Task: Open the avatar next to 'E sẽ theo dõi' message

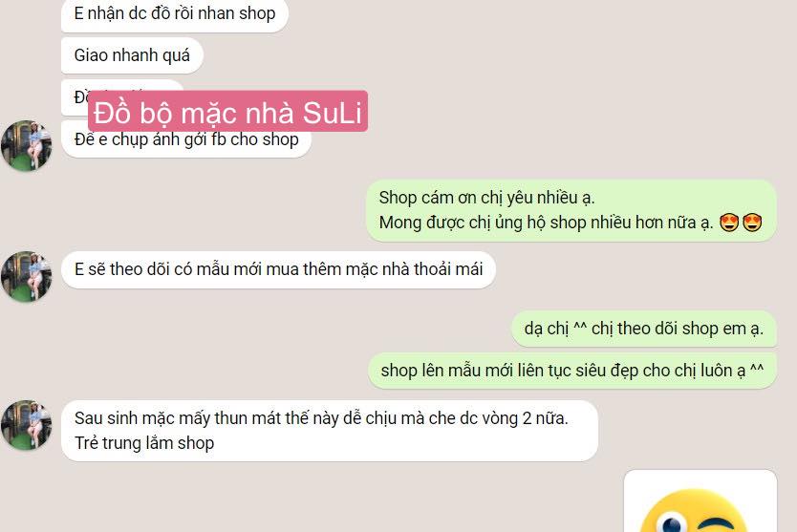Action: (x=27, y=276)
